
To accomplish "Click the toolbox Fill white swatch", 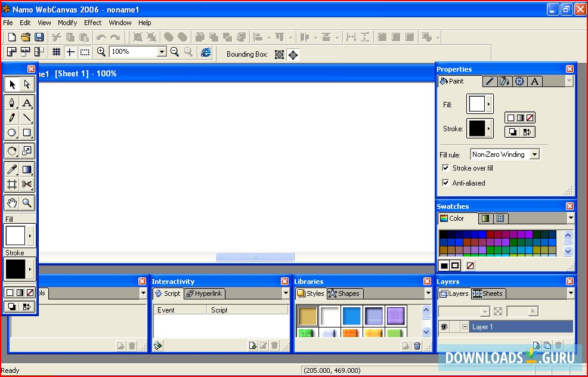I will (x=16, y=236).
